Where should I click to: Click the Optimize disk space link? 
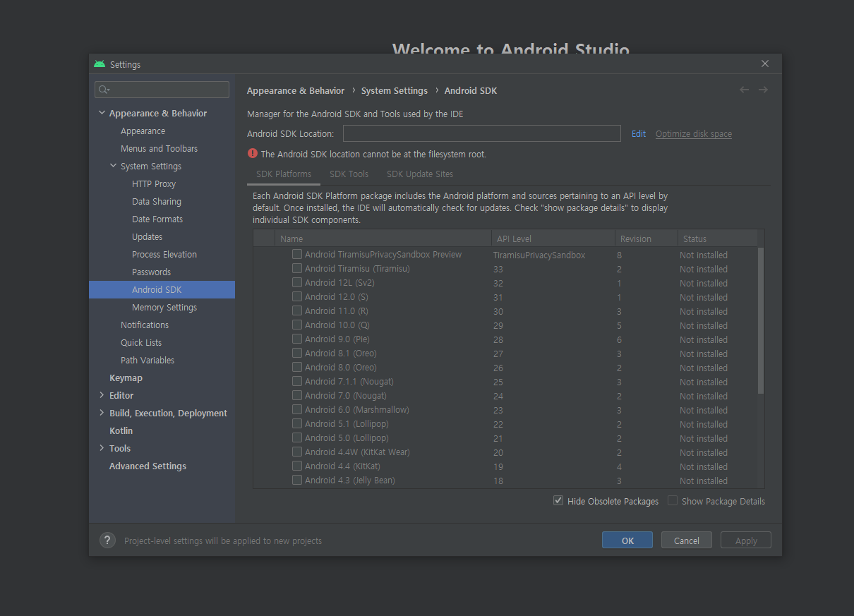694,134
